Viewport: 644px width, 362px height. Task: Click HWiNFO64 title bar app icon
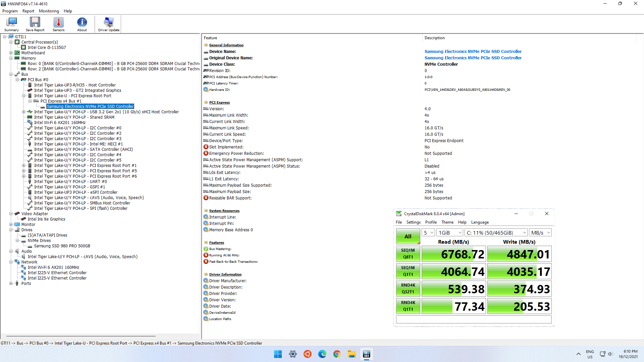[x=3, y=4]
